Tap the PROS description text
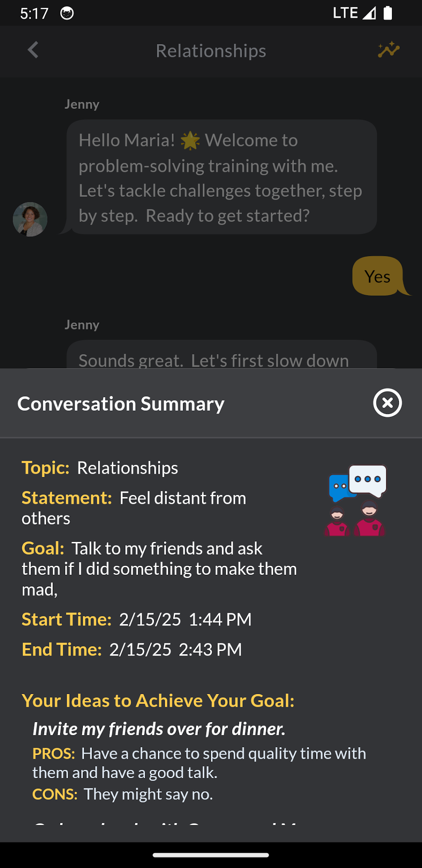This screenshot has height=868, width=422. pyautogui.click(x=199, y=763)
